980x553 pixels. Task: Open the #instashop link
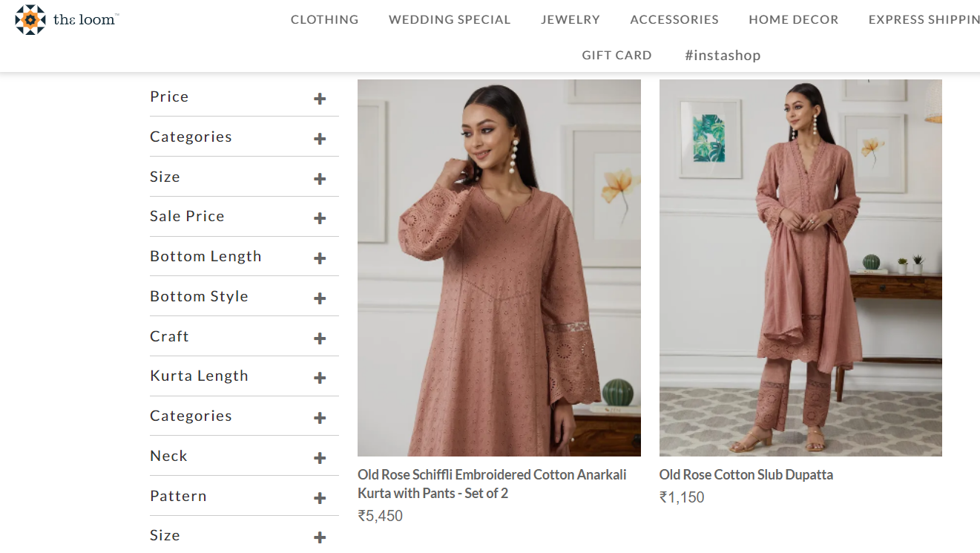click(x=723, y=56)
